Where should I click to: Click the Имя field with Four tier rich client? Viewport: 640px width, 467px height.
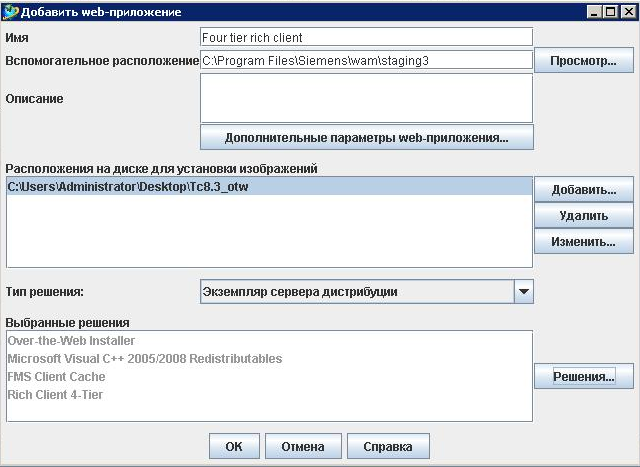coord(367,37)
